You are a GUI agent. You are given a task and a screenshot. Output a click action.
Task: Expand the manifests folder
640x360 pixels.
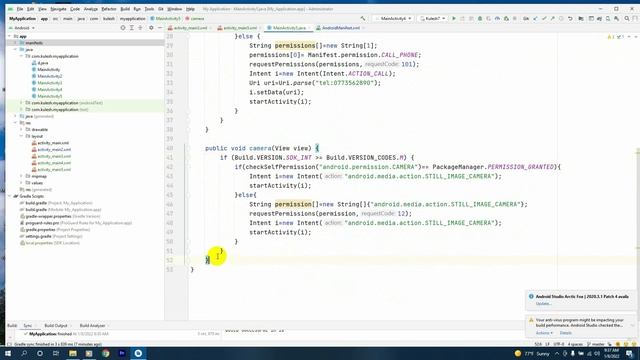point(16,43)
